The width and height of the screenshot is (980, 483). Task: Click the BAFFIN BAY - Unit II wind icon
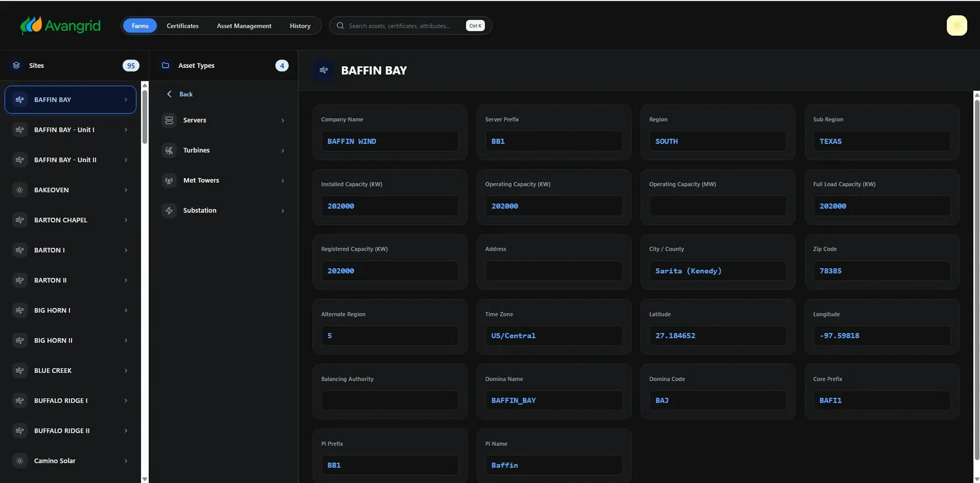click(x=20, y=160)
